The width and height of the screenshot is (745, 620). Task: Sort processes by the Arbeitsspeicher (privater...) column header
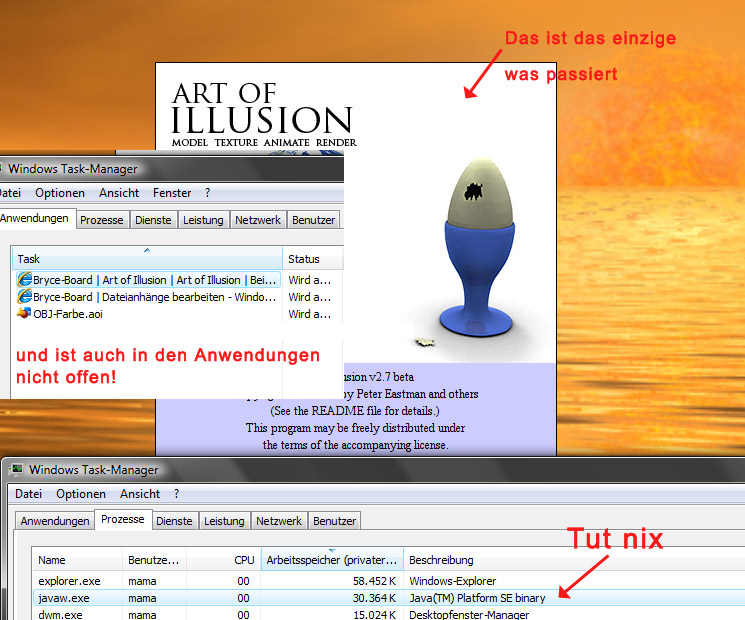coord(332,560)
